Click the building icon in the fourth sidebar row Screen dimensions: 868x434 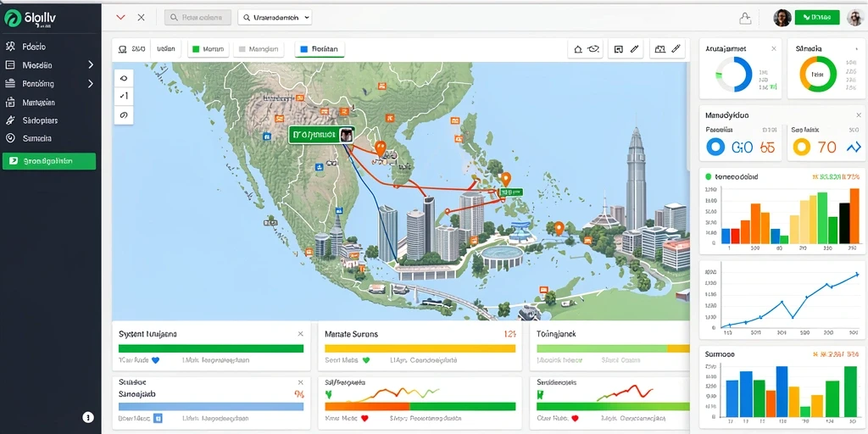(x=10, y=103)
